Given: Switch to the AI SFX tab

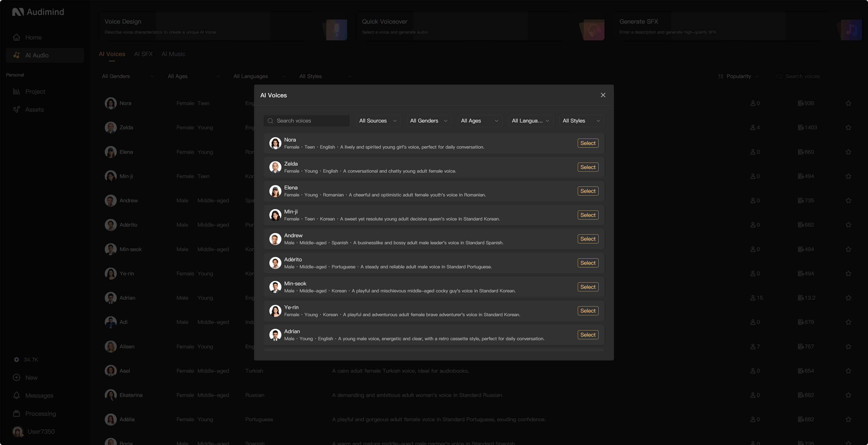Looking at the screenshot, I should tap(143, 54).
